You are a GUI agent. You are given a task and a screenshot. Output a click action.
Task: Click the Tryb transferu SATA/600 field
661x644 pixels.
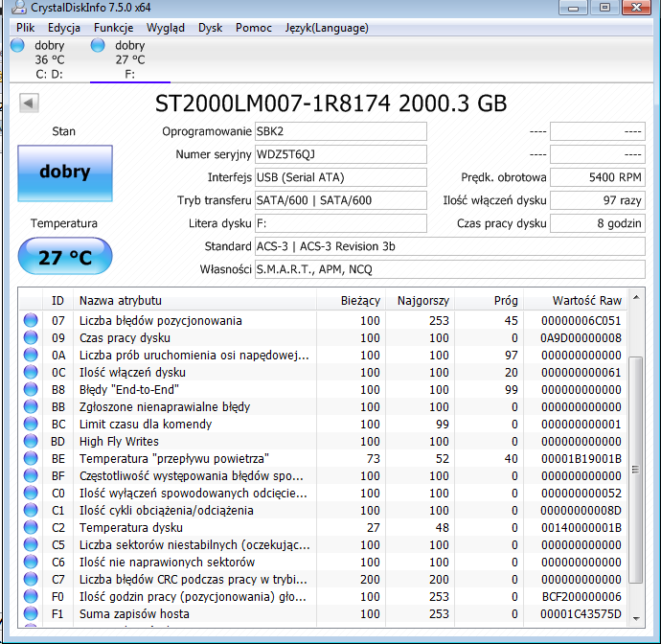(341, 200)
